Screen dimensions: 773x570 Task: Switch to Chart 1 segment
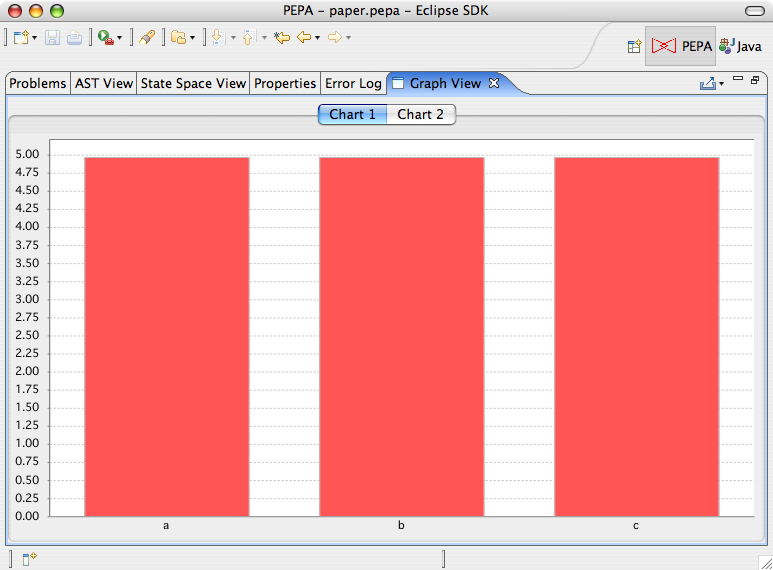coord(352,114)
